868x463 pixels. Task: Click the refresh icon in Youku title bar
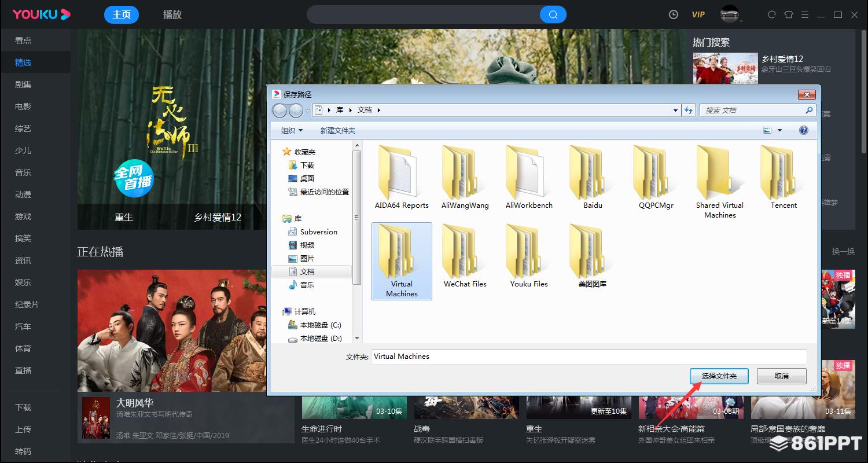[x=771, y=14]
